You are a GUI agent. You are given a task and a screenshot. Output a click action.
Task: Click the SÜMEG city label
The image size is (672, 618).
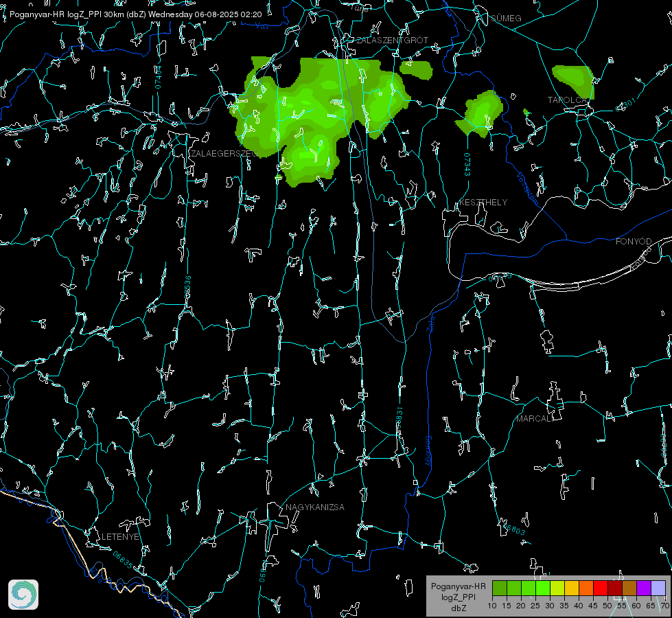[x=506, y=18]
